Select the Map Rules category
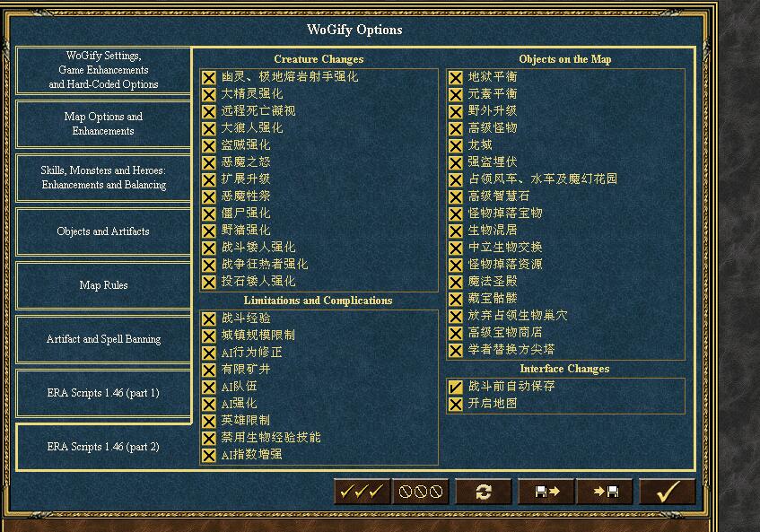 103,285
